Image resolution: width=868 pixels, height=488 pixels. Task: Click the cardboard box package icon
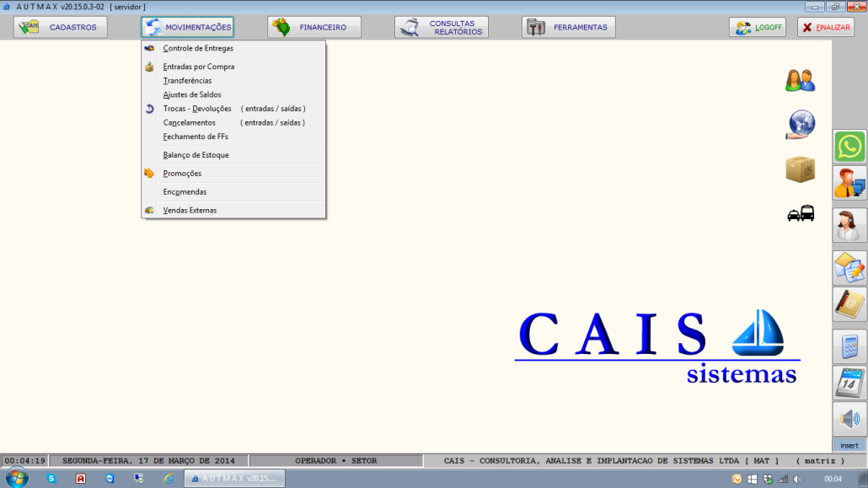[800, 169]
